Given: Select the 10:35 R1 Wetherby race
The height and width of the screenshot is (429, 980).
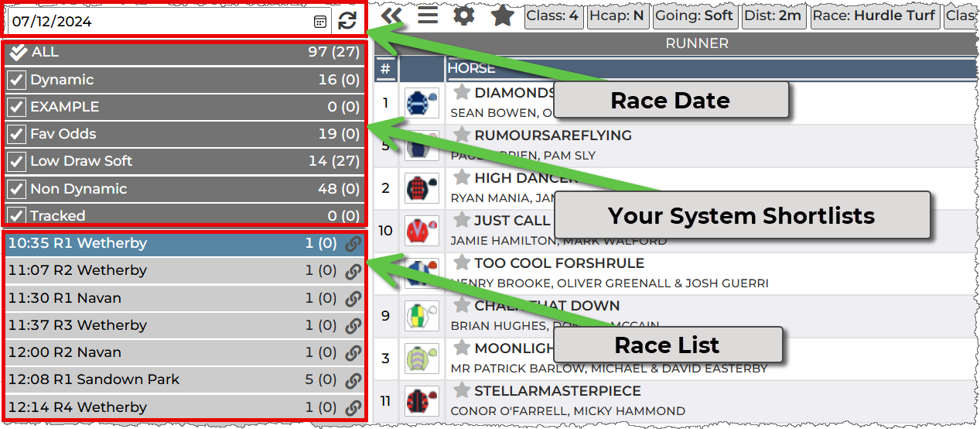Looking at the screenshot, I should (184, 243).
